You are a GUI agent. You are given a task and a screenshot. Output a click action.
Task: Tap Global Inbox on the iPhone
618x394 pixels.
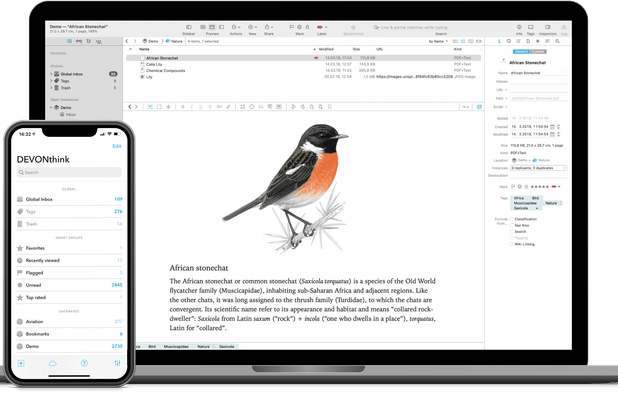coord(69,199)
